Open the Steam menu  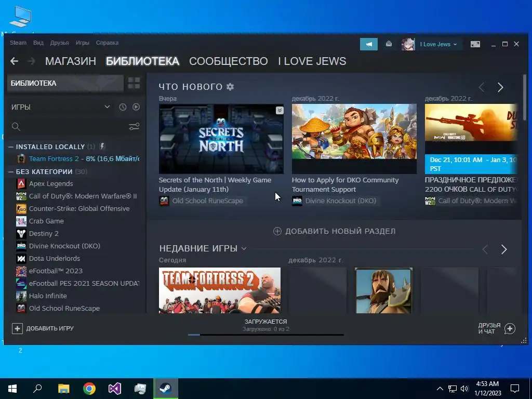pos(18,43)
